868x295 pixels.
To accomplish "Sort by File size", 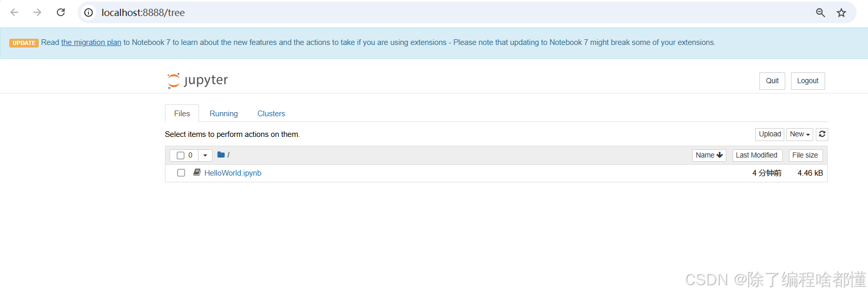I will click(805, 156).
